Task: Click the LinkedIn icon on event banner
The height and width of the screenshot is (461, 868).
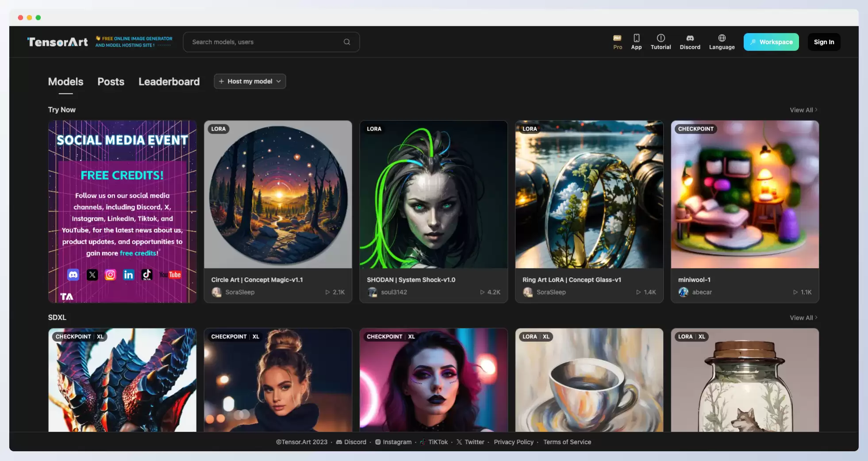Action: pyautogui.click(x=128, y=275)
